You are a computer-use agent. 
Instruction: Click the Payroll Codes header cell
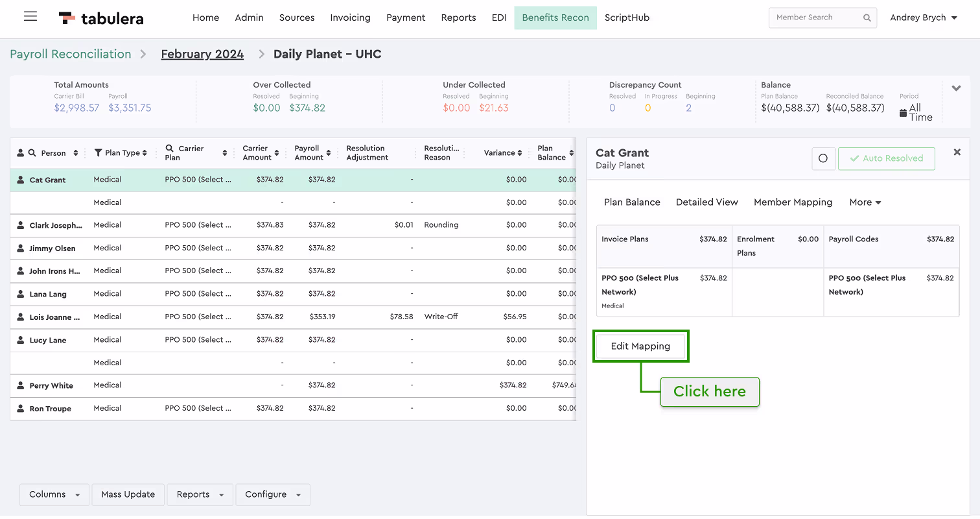pyautogui.click(x=891, y=246)
